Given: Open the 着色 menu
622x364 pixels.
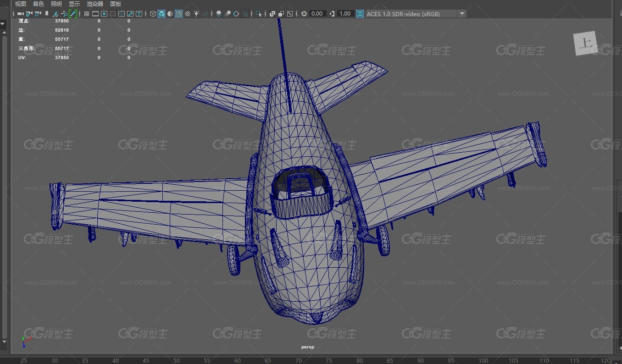Looking at the screenshot, I should coord(39,4).
